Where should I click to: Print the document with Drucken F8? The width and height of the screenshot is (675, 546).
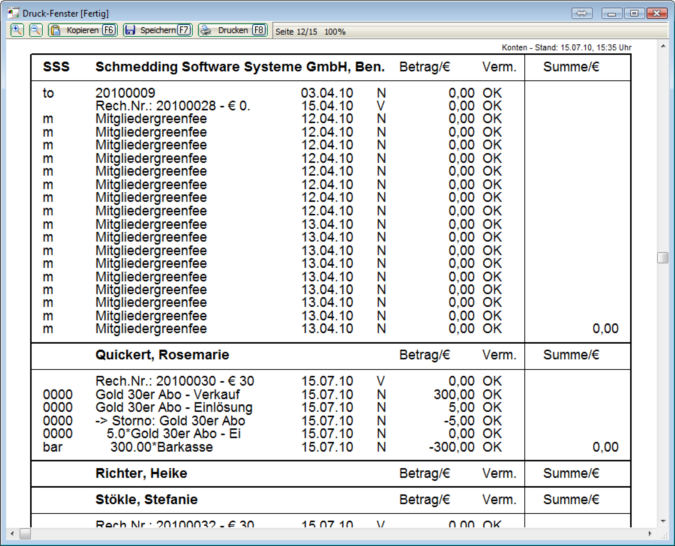232,31
